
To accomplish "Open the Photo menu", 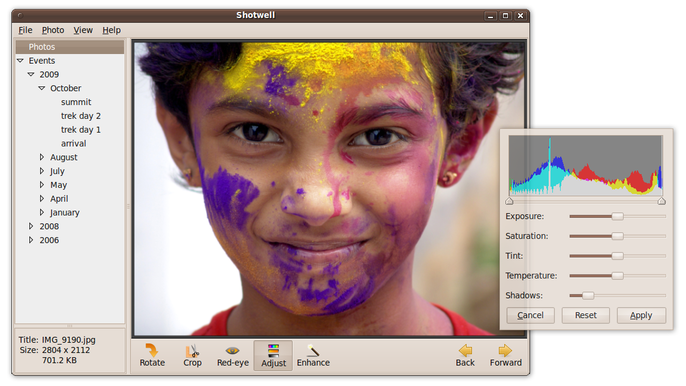I will pyautogui.click(x=53, y=30).
